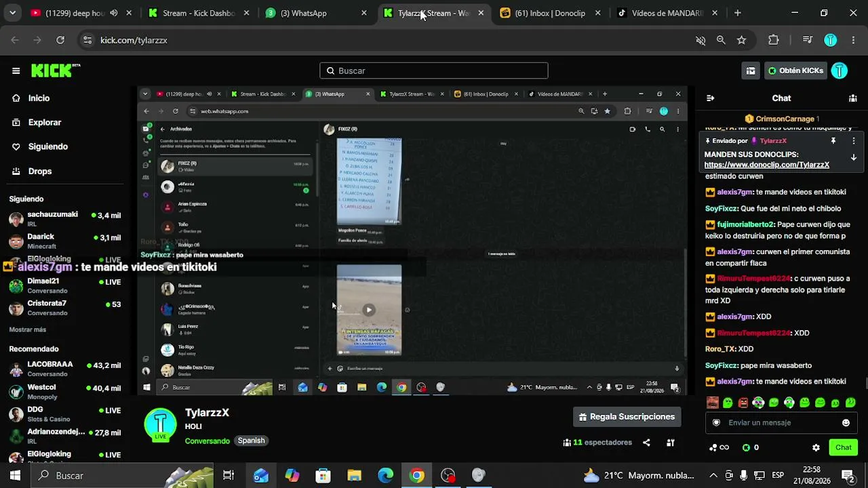Open Explorar in the Kick sidebar
The width and height of the screenshot is (868, 488).
click(x=45, y=123)
